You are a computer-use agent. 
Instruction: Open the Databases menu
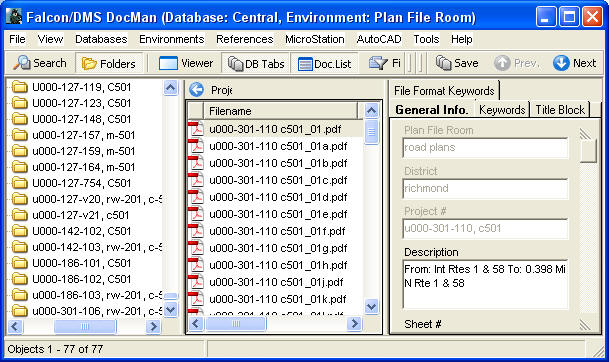tap(101, 39)
